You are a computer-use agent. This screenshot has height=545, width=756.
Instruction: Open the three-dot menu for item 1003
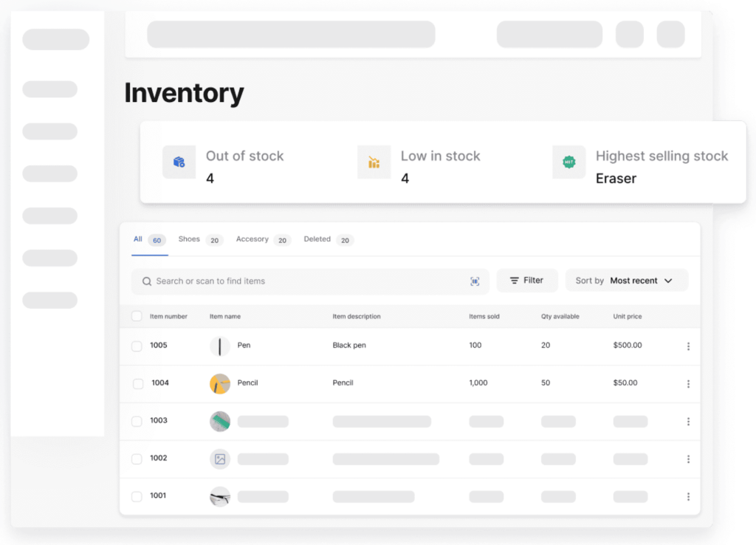688,422
